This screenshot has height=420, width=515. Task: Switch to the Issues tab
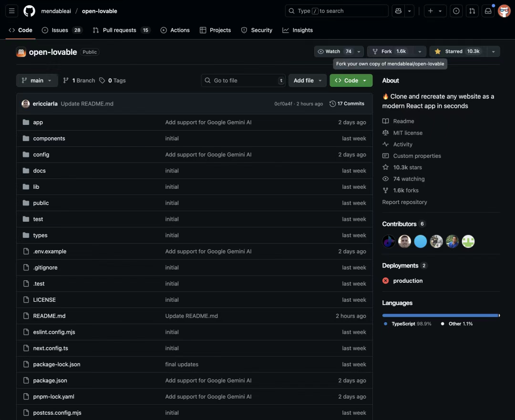pyautogui.click(x=62, y=30)
